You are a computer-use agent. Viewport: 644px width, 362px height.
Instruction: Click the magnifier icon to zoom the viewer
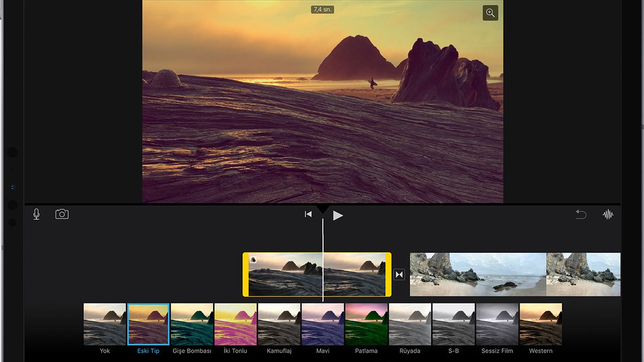490,13
